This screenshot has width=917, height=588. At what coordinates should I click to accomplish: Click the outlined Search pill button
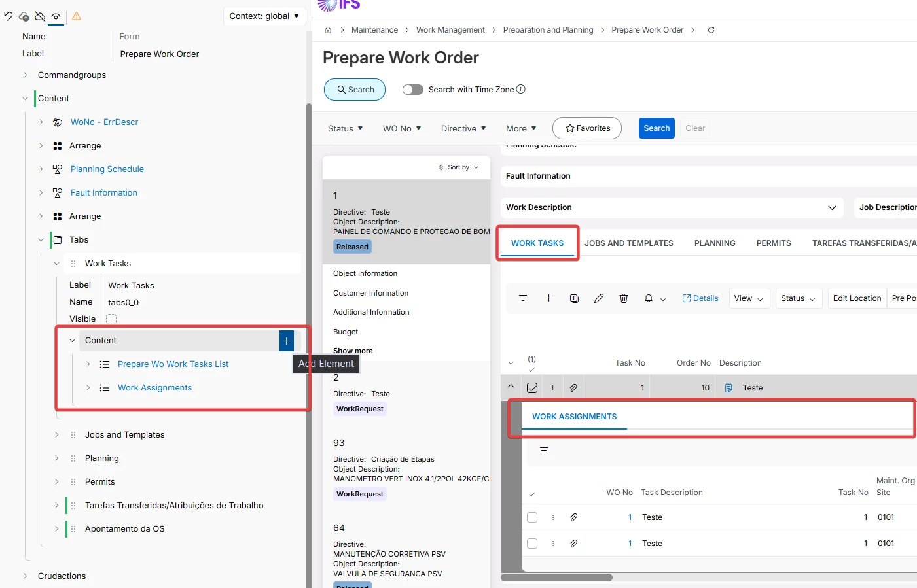point(355,90)
